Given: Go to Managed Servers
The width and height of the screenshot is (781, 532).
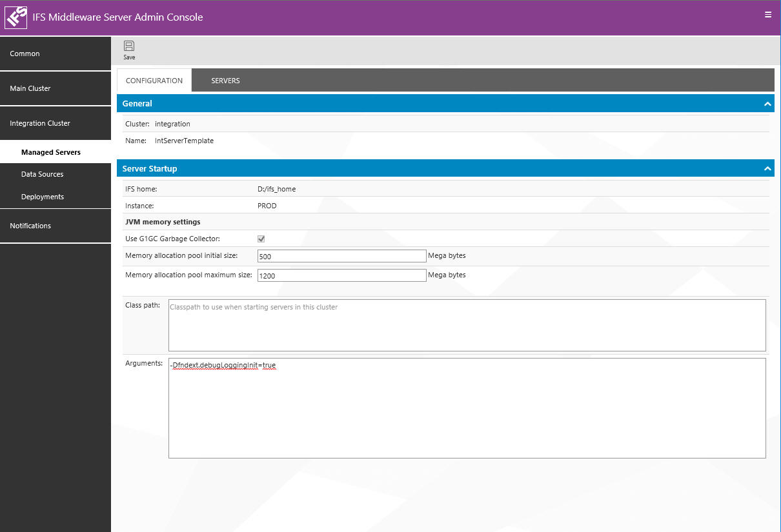Looking at the screenshot, I should tap(56, 152).
